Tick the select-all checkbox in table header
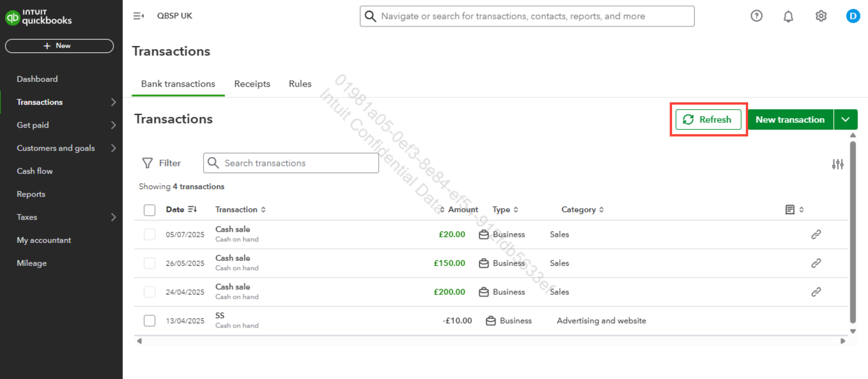 coord(149,210)
